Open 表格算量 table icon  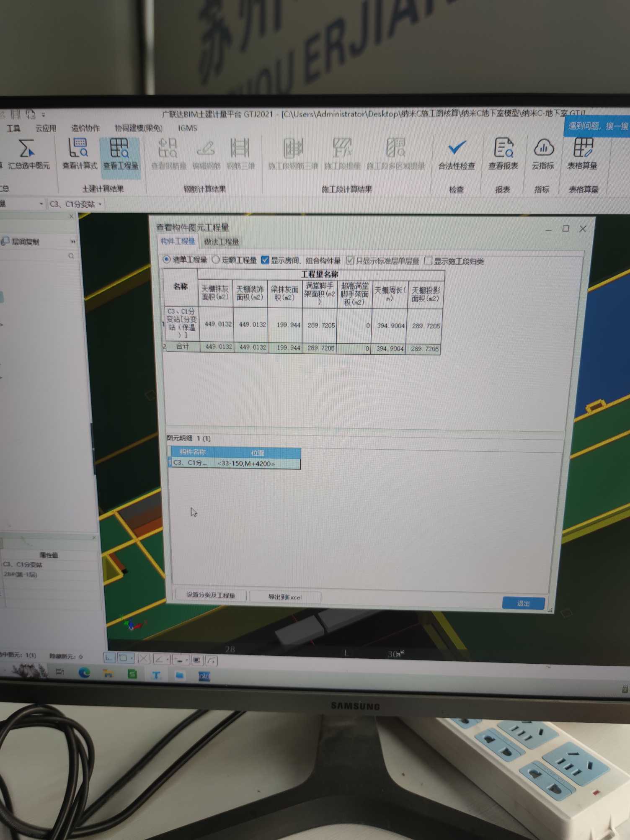coord(583,148)
